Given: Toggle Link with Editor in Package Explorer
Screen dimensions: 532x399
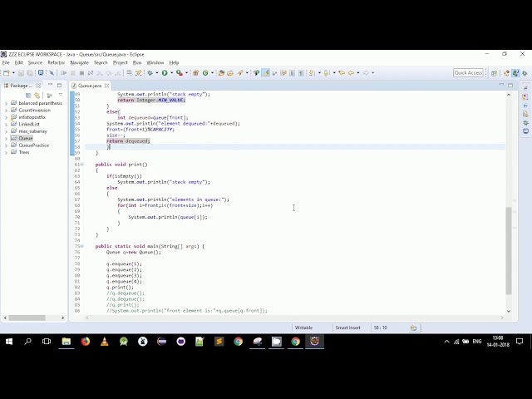Looking at the screenshot, I should (37, 96).
